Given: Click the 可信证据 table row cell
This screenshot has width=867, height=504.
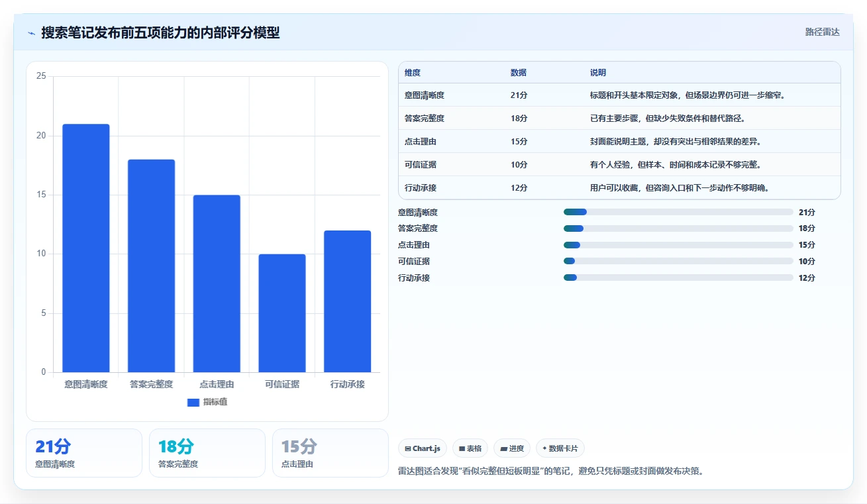Looking at the screenshot, I should point(421,165).
